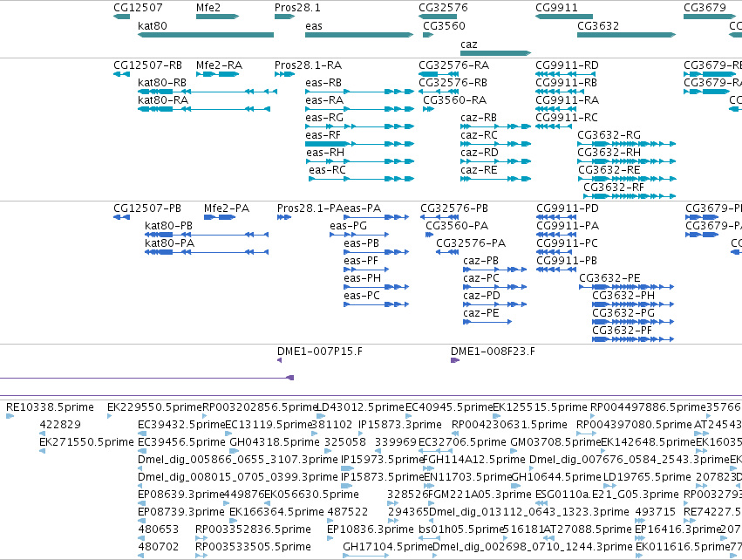The image size is (742, 560).
Task: Select the eas-PH protein label
Action: click(363, 279)
